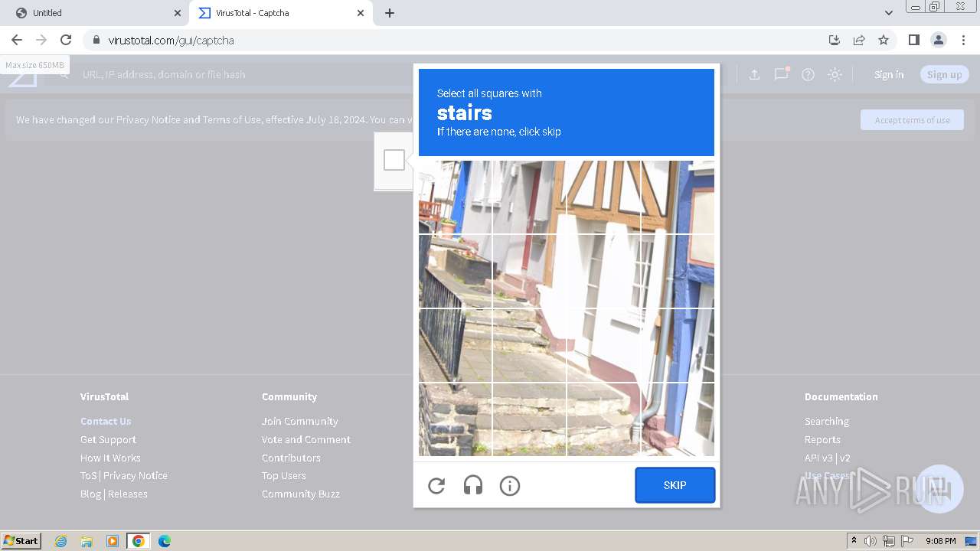Screen dimensions: 980x551
Task: Click the Windows Start button
Action: (21, 541)
